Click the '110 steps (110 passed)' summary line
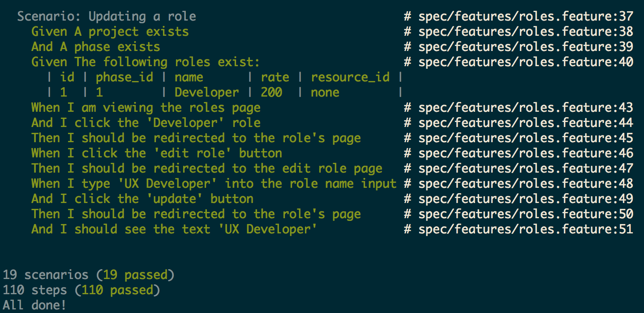Viewport: 644px width, 313px height. [x=81, y=290]
